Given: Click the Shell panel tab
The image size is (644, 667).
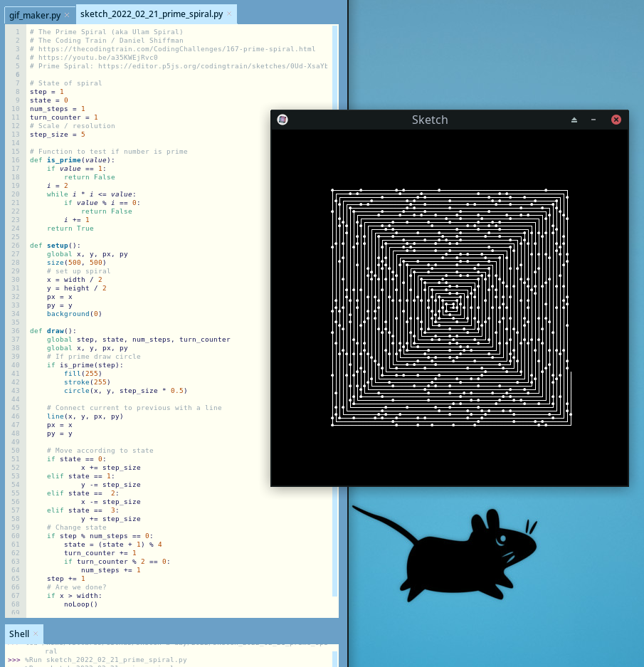Looking at the screenshot, I should [x=19, y=634].
